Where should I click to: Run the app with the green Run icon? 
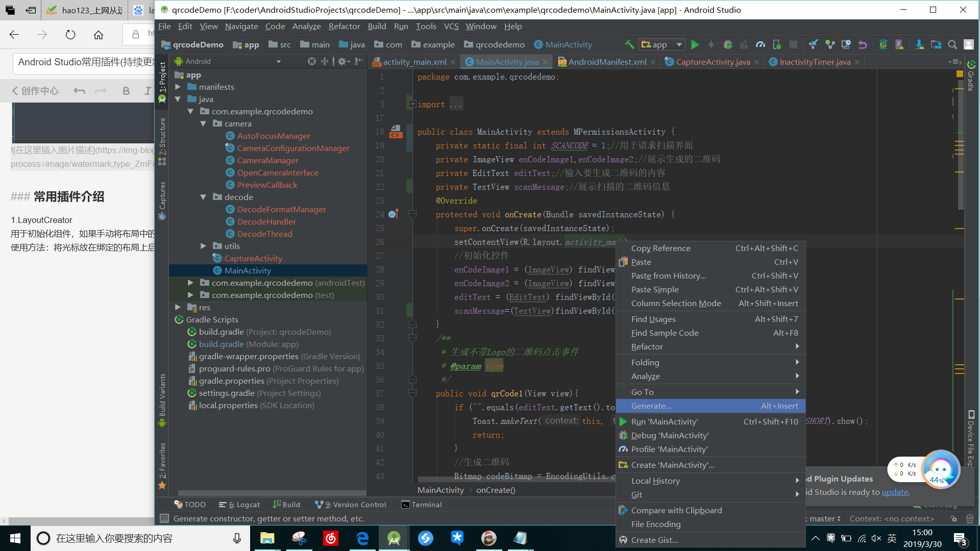695,44
